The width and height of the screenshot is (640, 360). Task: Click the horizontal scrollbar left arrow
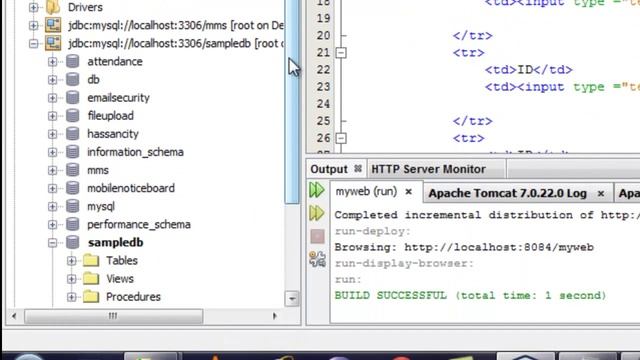14,316
